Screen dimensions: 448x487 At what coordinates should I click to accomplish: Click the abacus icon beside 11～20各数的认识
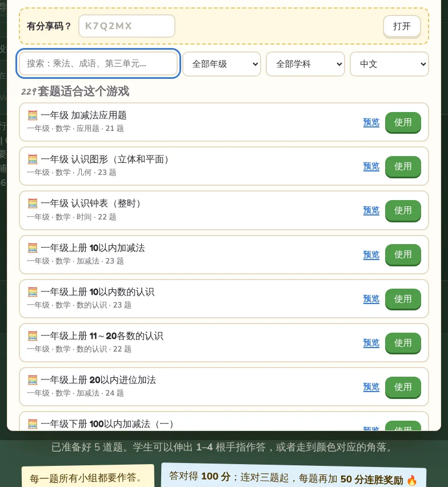pos(33,336)
